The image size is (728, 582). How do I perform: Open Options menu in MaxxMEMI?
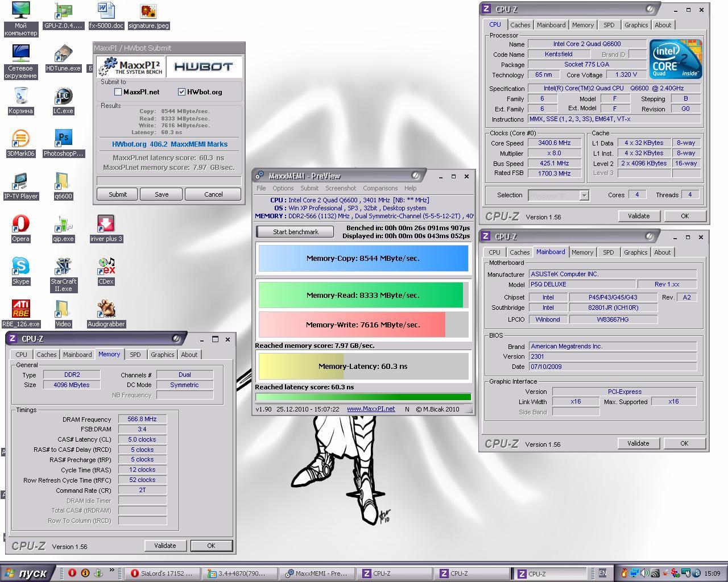tap(283, 188)
